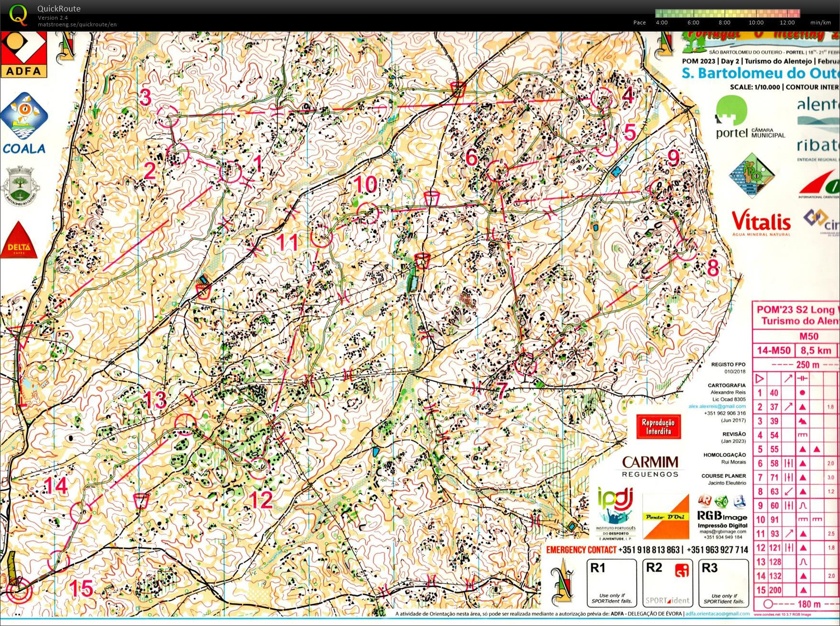
Task: Click the COURSE PLANER heading
Action: (724, 476)
